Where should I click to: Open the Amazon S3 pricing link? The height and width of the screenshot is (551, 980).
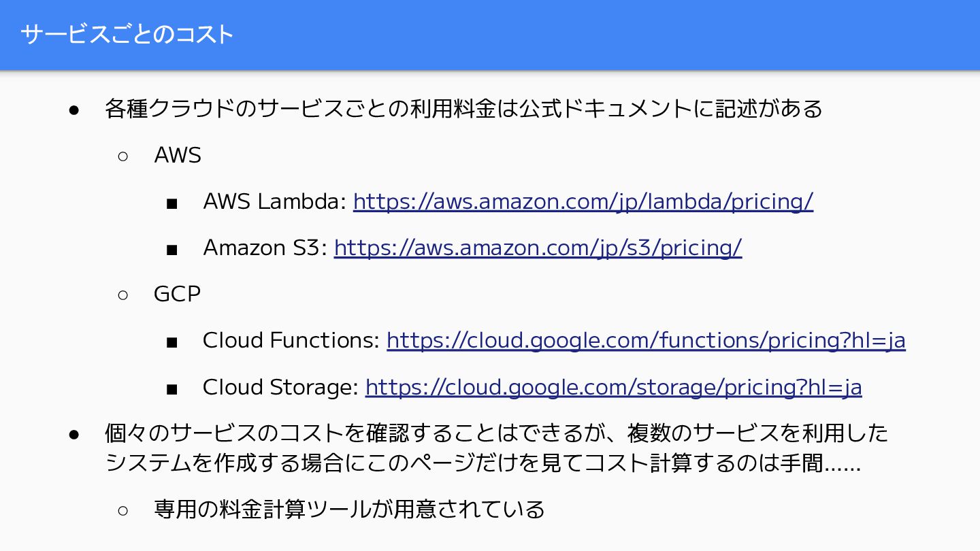click(538, 248)
